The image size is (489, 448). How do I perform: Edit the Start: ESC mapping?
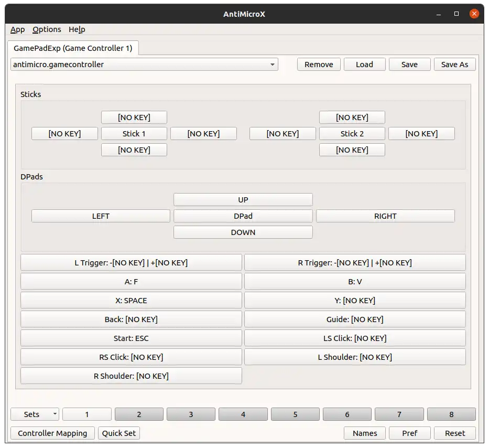click(x=132, y=338)
